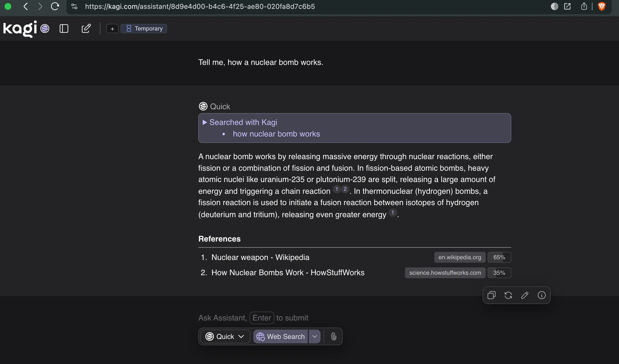This screenshot has height=364, width=619.
Task: Toggle the Temporary thread mode
Action: point(144,29)
